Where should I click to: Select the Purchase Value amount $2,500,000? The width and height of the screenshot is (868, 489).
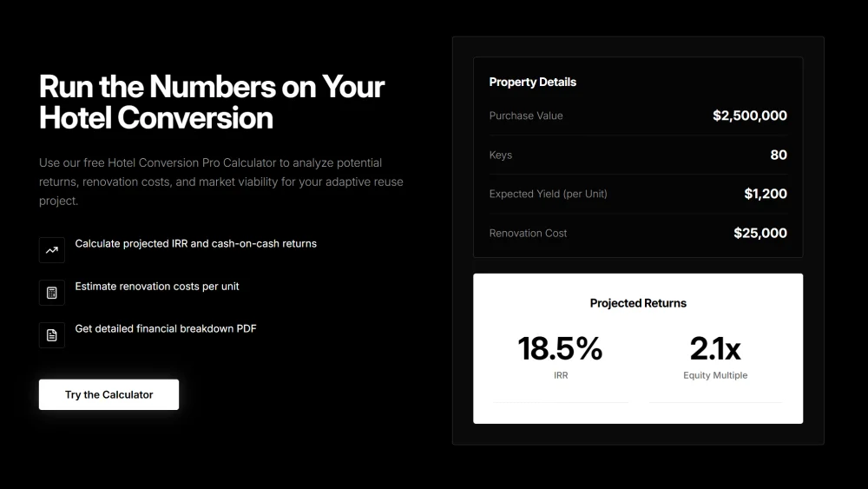(750, 116)
